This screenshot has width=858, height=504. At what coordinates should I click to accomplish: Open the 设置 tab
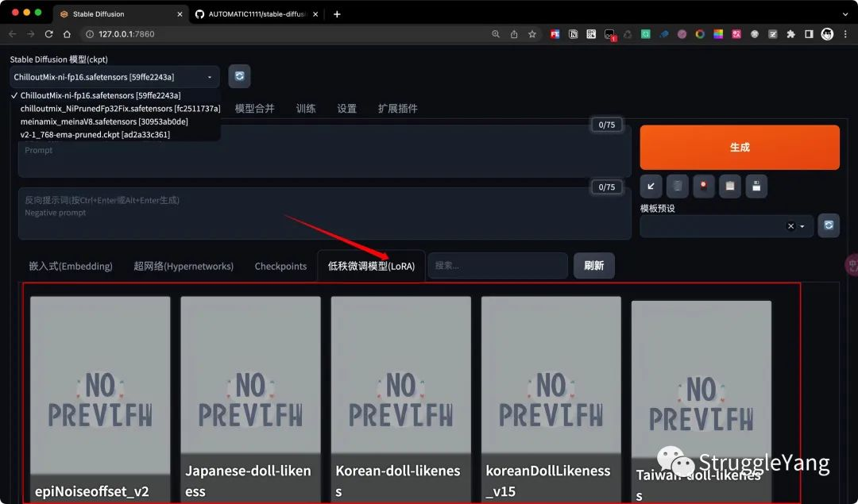[346, 108]
